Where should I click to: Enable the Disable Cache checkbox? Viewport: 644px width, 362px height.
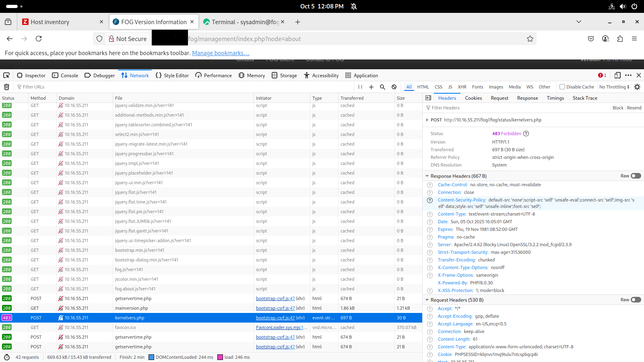coord(562,87)
